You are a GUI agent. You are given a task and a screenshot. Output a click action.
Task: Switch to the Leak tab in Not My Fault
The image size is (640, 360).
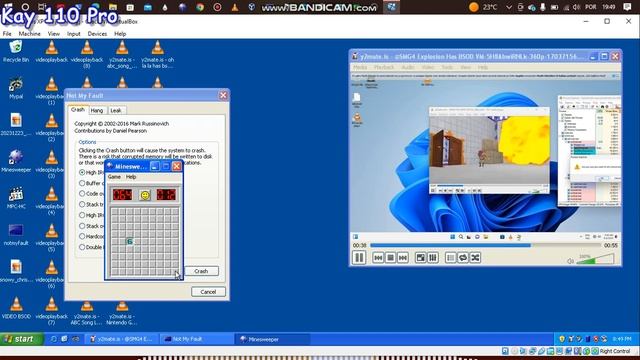(x=116, y=110)
